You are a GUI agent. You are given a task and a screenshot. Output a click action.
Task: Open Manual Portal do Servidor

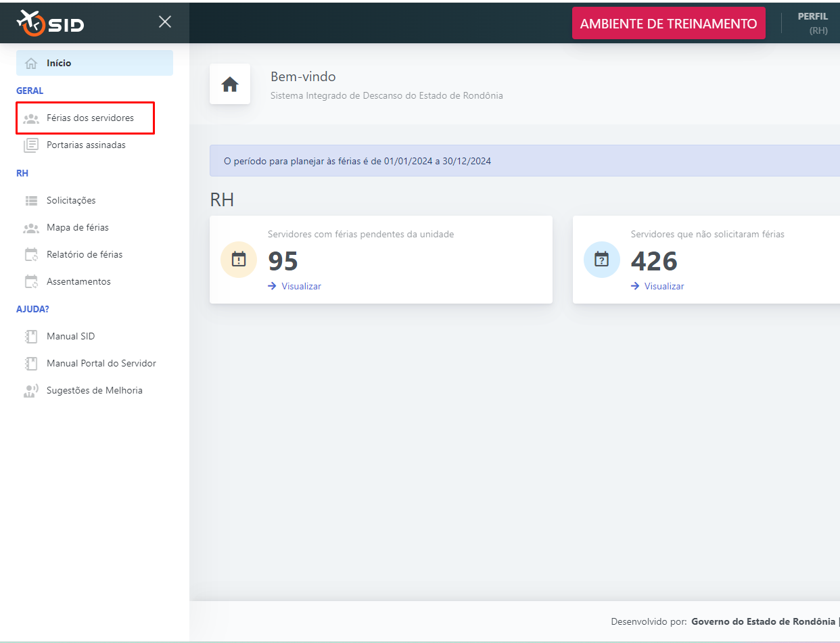101,364
